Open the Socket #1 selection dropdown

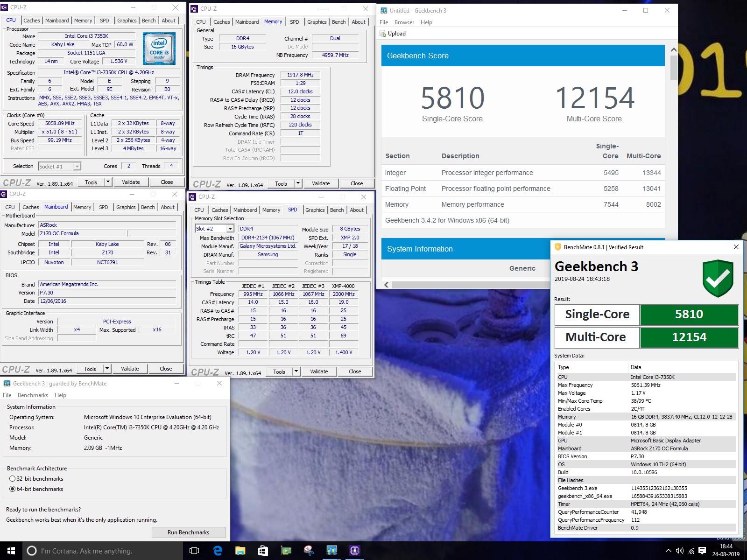(x=77, y=167)
